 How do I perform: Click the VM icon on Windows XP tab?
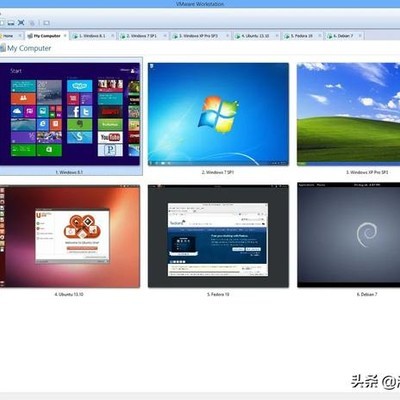175,36
